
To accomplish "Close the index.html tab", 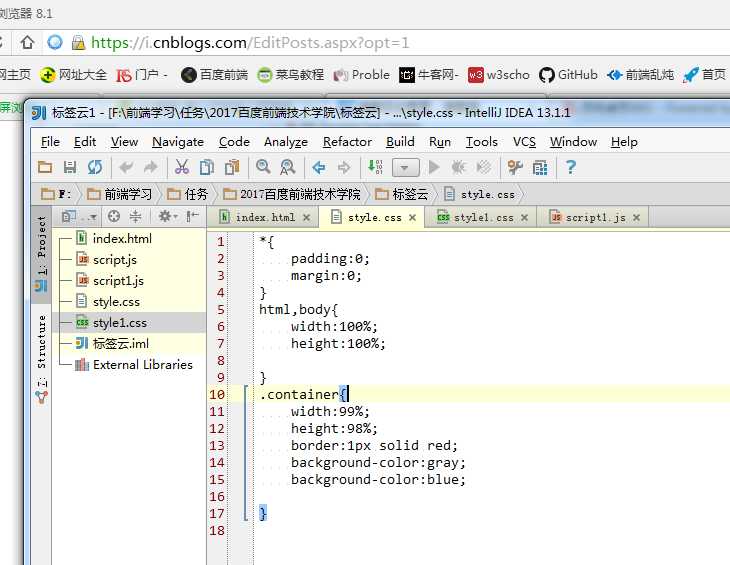I will click(x=306, y=217).
